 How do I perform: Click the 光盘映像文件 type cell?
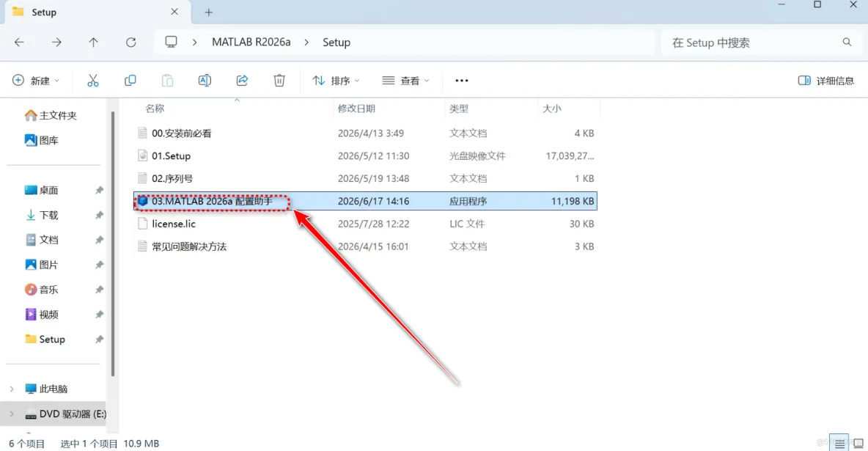tap(477, 155)
